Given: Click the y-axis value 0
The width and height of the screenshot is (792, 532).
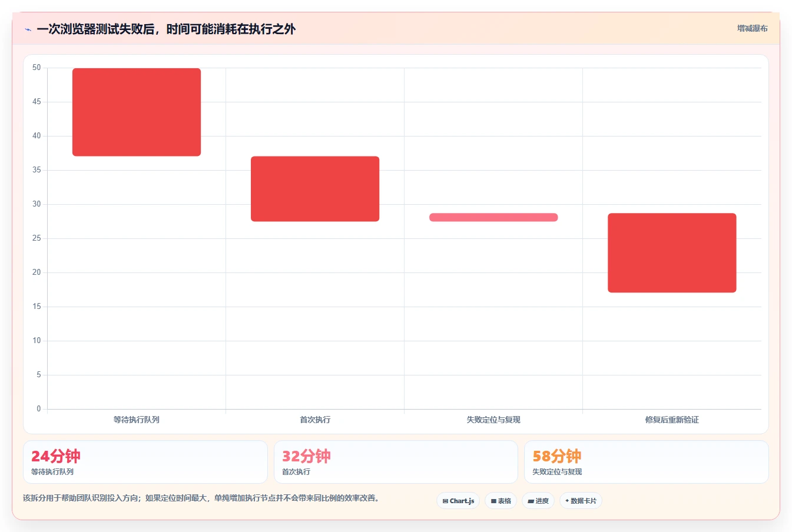Looking at the screenshot, I should coord(39,409).
